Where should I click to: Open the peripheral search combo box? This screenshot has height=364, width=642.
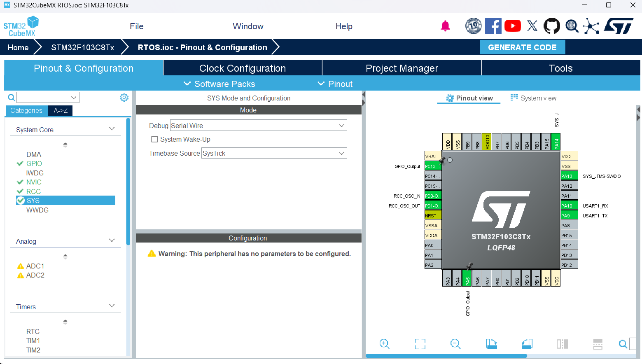[48, 98]
